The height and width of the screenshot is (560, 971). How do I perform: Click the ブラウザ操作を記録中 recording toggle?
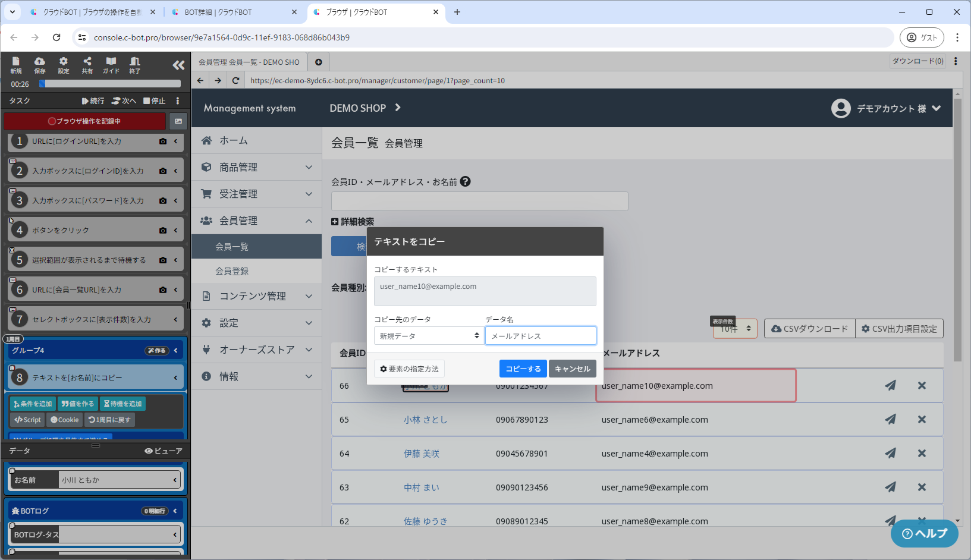click(x=84, y=121)
